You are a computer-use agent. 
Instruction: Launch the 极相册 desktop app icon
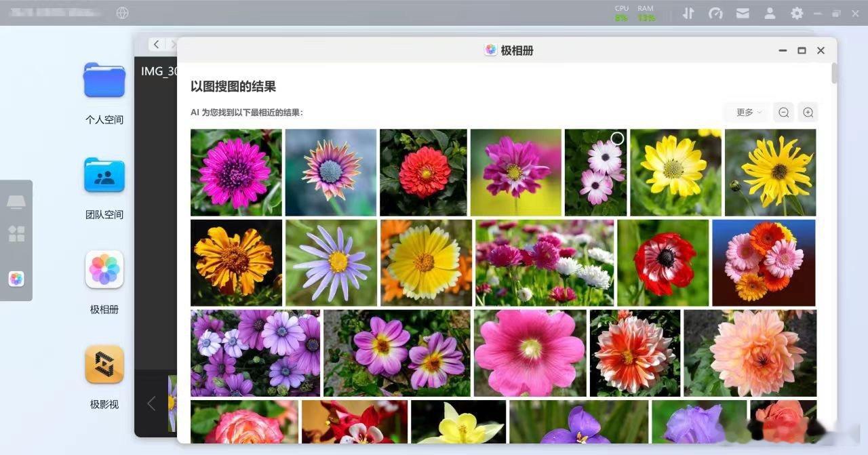[104, 270]
